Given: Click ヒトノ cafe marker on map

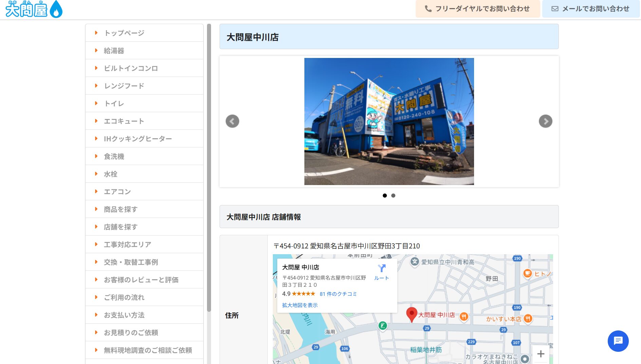Looking at the screenshot, I should 528,273.
